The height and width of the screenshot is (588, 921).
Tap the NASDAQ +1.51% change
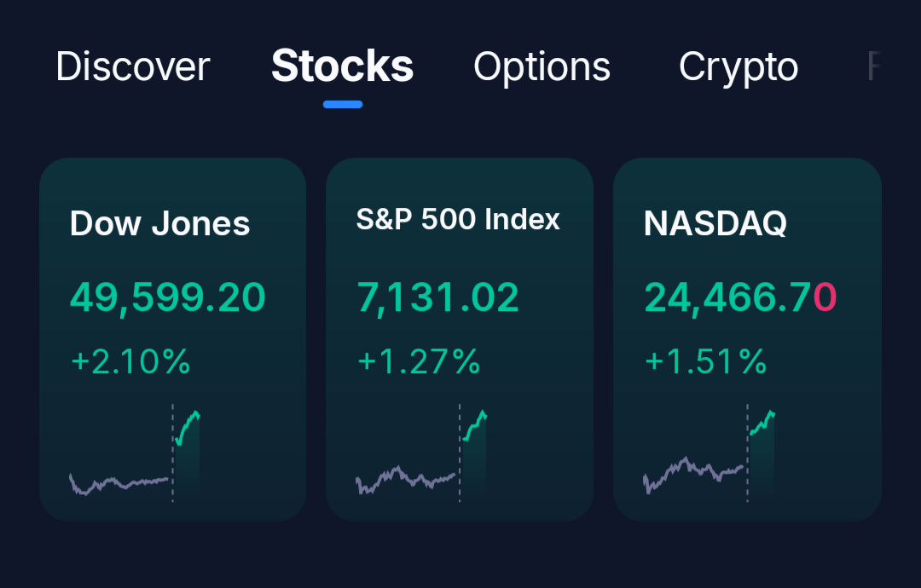point(706,361)
